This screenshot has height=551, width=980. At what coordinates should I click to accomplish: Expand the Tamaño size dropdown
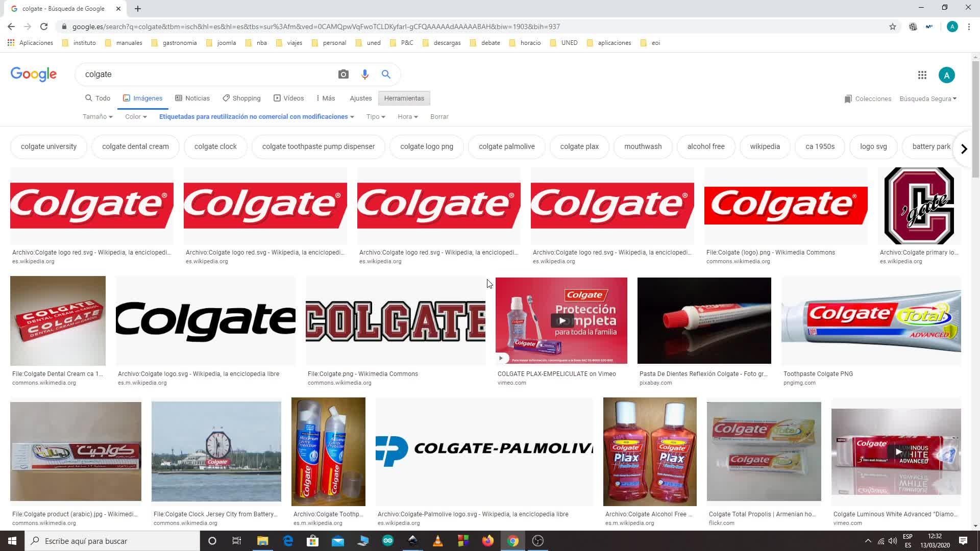[97, 117]
